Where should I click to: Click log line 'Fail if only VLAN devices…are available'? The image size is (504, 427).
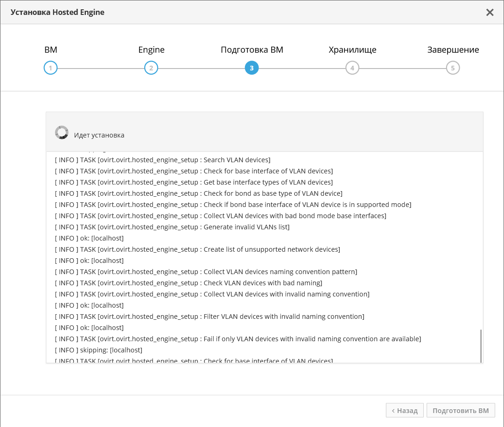tap(238, 339)
